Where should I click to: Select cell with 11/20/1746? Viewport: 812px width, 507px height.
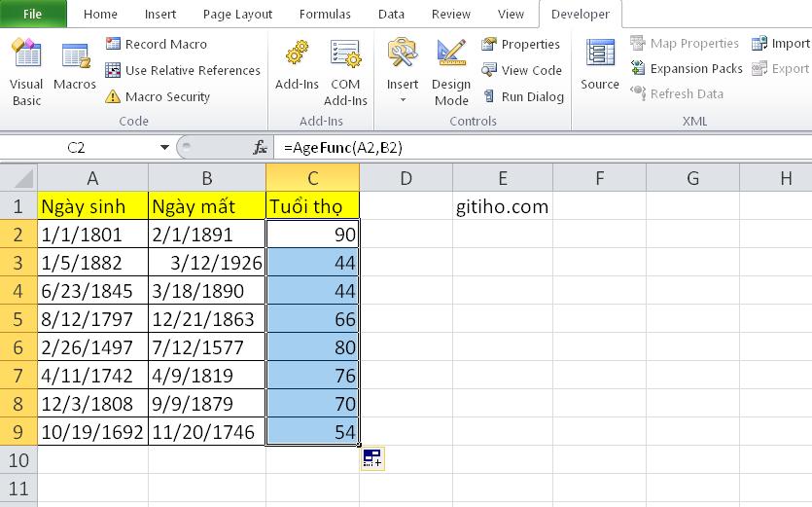pos(207,432)
